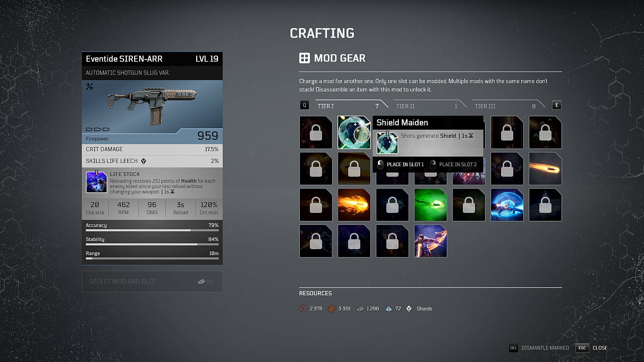Select Shield Maiden mod icon
Screen dimensions: 644x362
354,132
